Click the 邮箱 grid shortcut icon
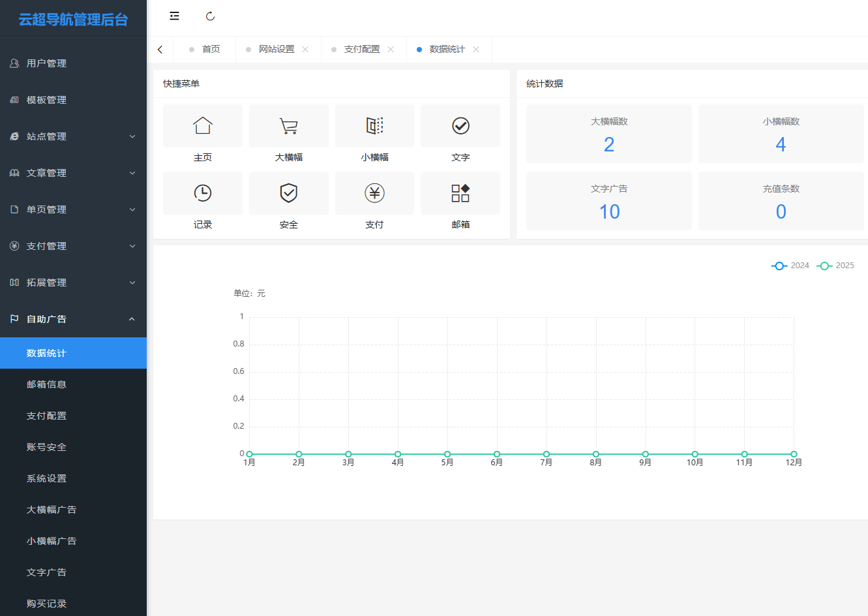The image size is (868, 616). tap(460, 193)
